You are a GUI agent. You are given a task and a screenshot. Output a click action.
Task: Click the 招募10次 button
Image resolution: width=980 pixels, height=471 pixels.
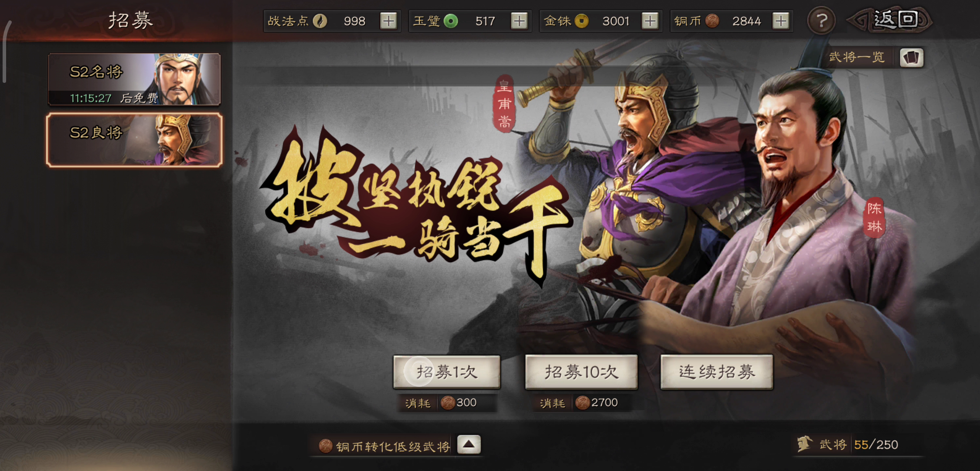[581, 372]
